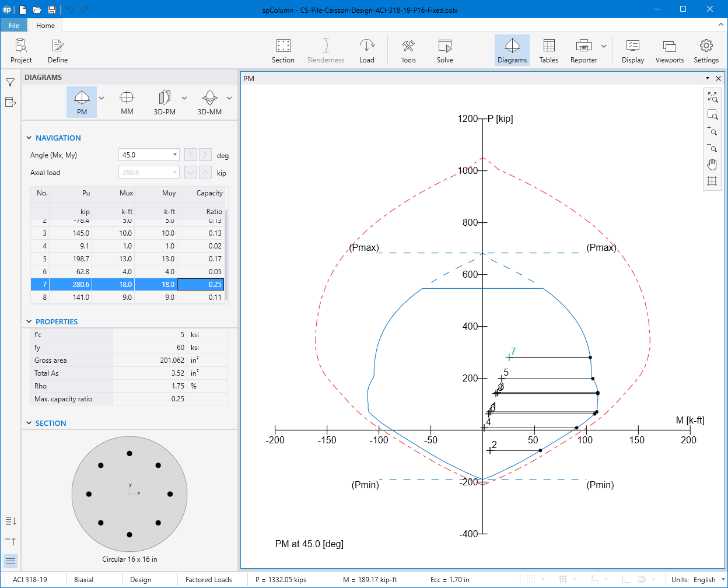728x588 pixels.
Task: Open the Viewports command
Action: point(670,51)
